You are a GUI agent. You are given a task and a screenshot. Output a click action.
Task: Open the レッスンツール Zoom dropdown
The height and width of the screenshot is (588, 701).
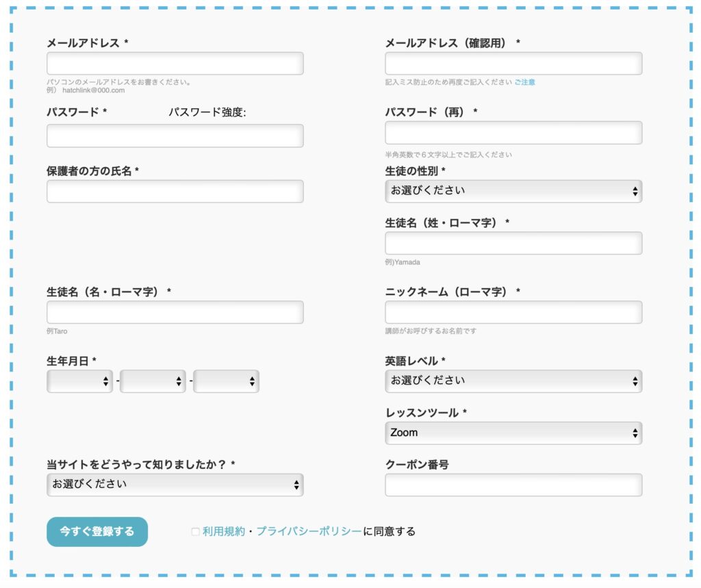click(x=513, y=433)
